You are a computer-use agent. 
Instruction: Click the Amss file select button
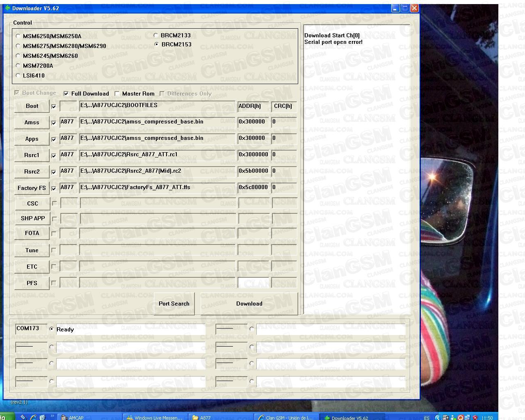(32, 122)
